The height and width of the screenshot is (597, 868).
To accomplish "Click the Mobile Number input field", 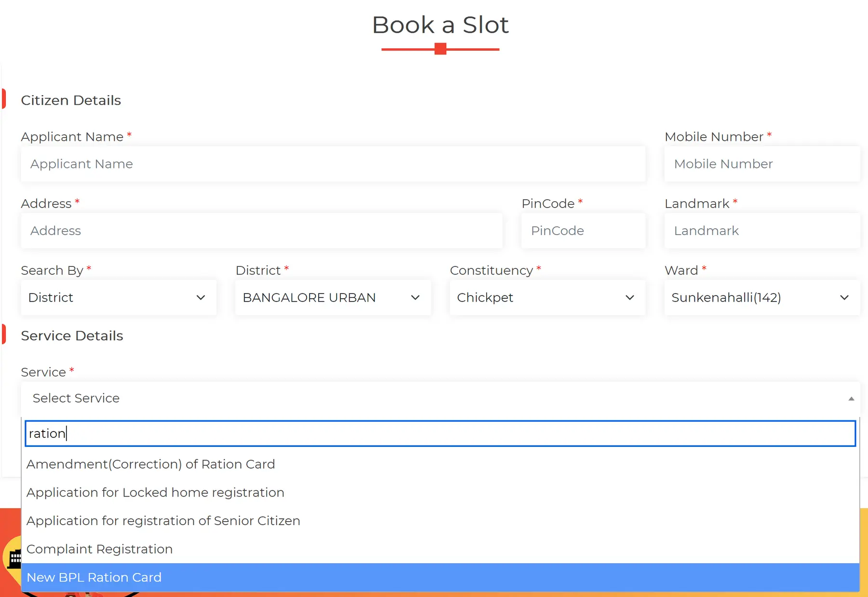I will (x=761, y=164).
